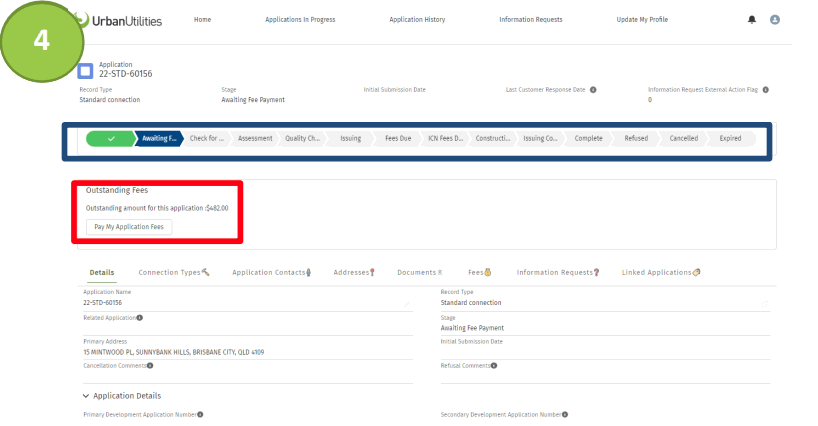Edit the Application Name with pencil icon
The width and height of the screenshot is (818, 426).
tap(407, 303)
